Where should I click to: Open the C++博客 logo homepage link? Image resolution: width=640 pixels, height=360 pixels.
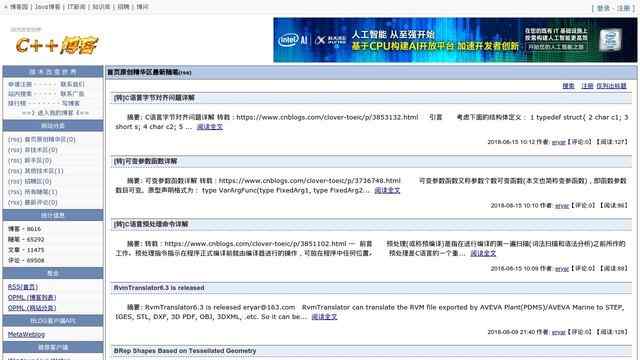click(57, 44)
